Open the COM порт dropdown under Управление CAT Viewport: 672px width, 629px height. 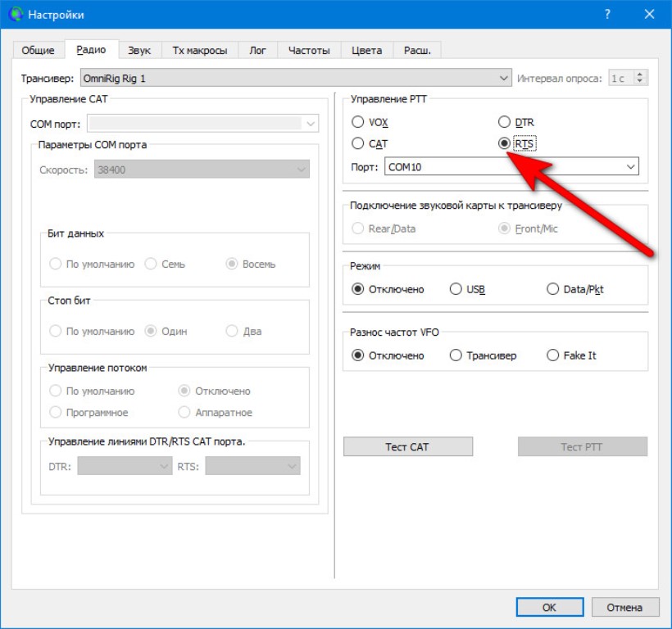(x=202, y=124)
